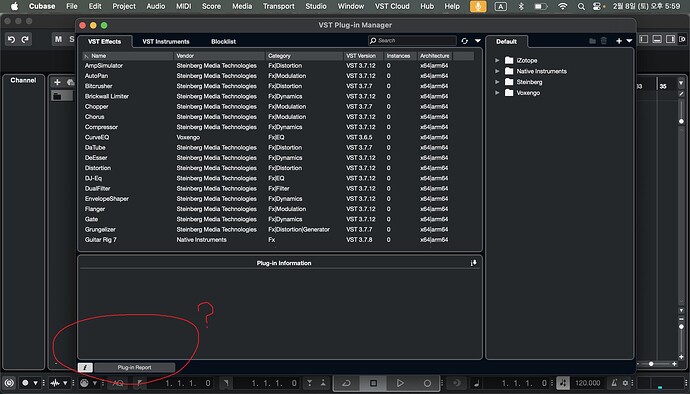
Task: Switch to the VST Instruments tab
Action: pyautogui.click(x=166, y=42)
